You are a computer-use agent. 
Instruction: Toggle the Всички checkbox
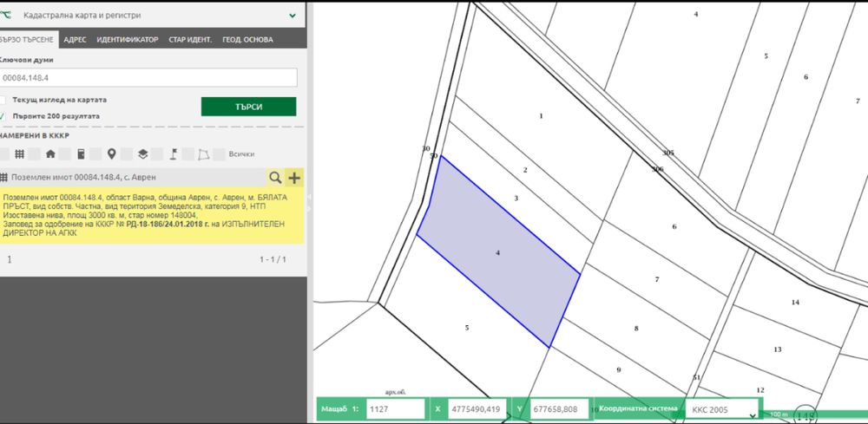[220, 154]
